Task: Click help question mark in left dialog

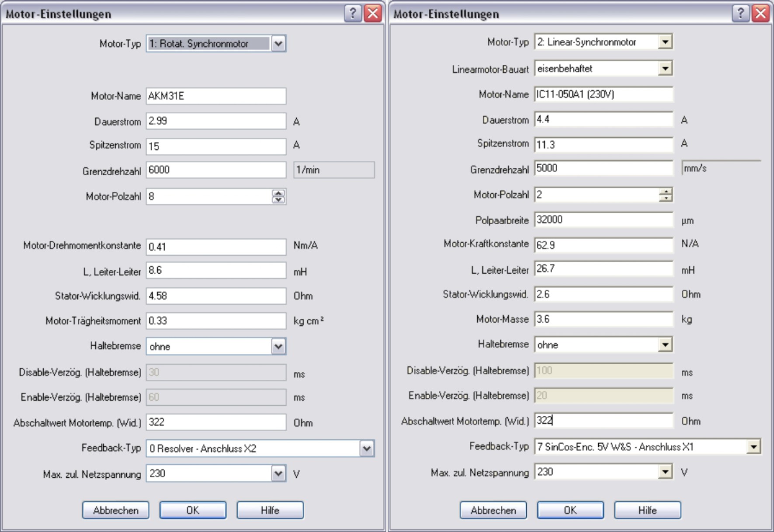Action: [x=352, y=14]
